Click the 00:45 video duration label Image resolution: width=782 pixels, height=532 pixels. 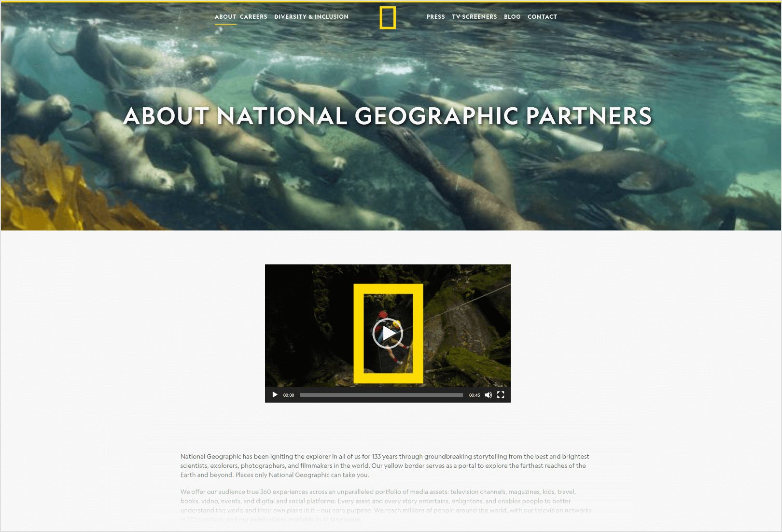475,395
